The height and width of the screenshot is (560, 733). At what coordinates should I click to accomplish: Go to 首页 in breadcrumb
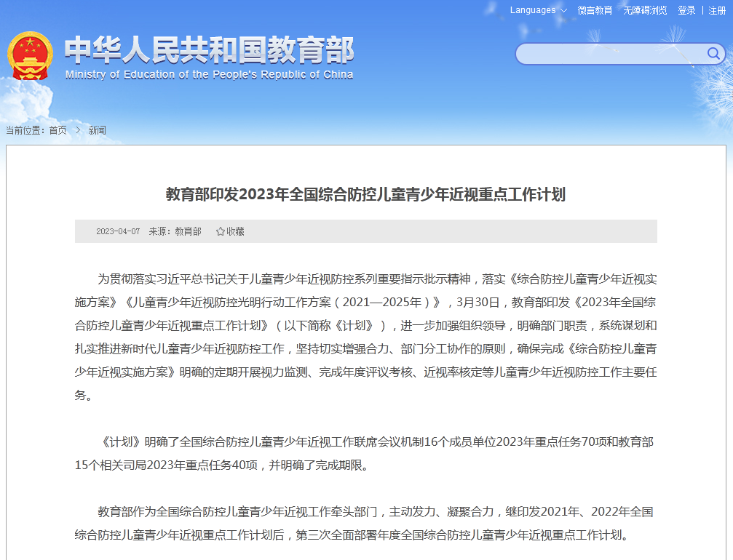pyautogui.click(x=58, y=130)
